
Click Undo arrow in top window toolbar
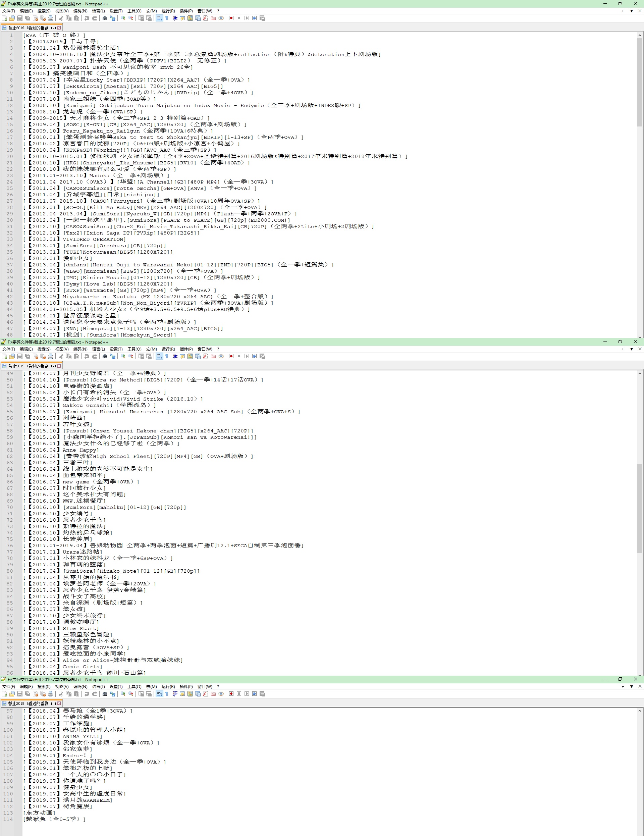click(87, 18)
